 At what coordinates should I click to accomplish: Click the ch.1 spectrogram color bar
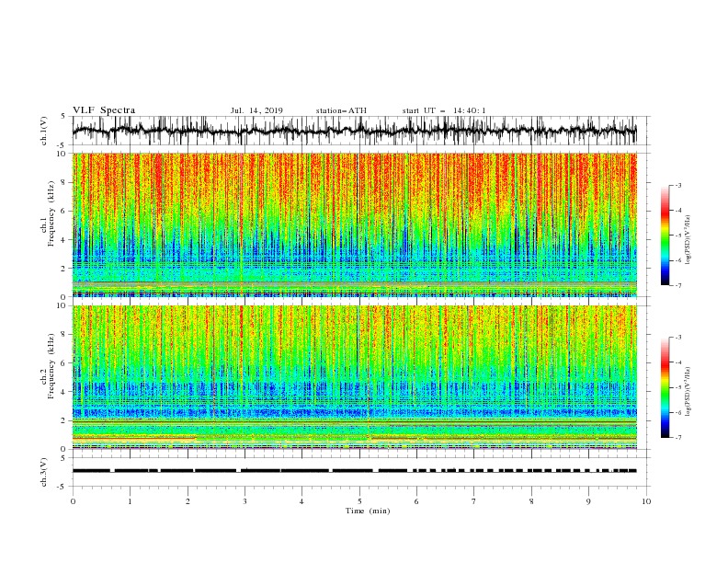665,236
